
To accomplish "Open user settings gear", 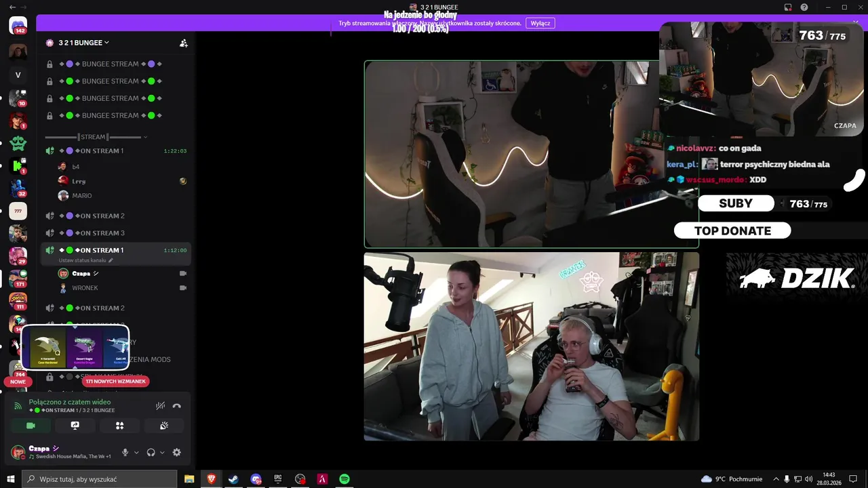I will pos(177,452).
